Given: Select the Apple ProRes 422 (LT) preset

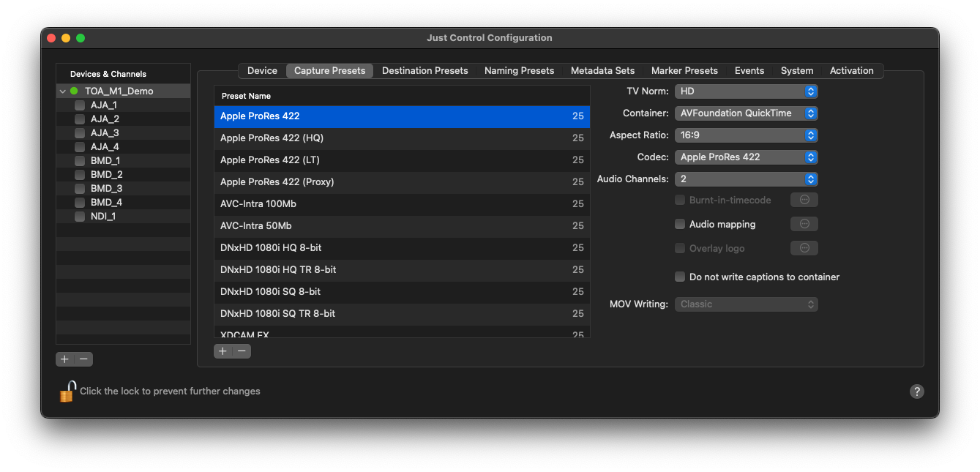Looking at the screenshot, I should point(402,160).
